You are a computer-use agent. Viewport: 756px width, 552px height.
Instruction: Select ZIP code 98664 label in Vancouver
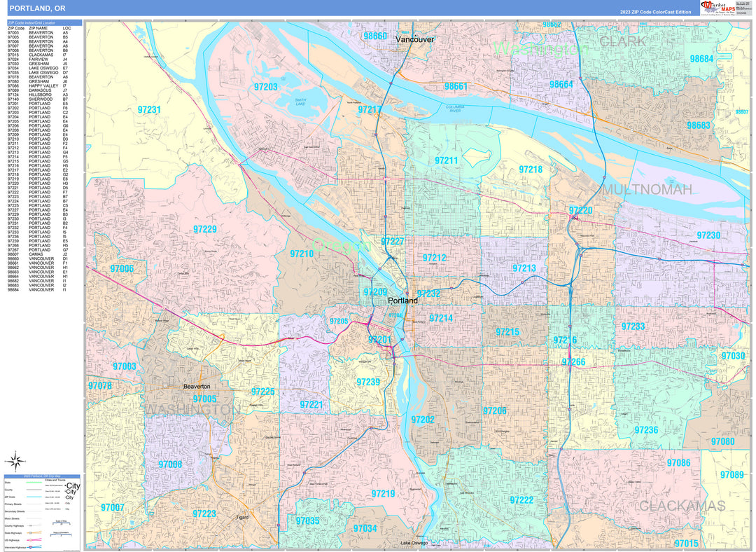click(x=561, y=84)
